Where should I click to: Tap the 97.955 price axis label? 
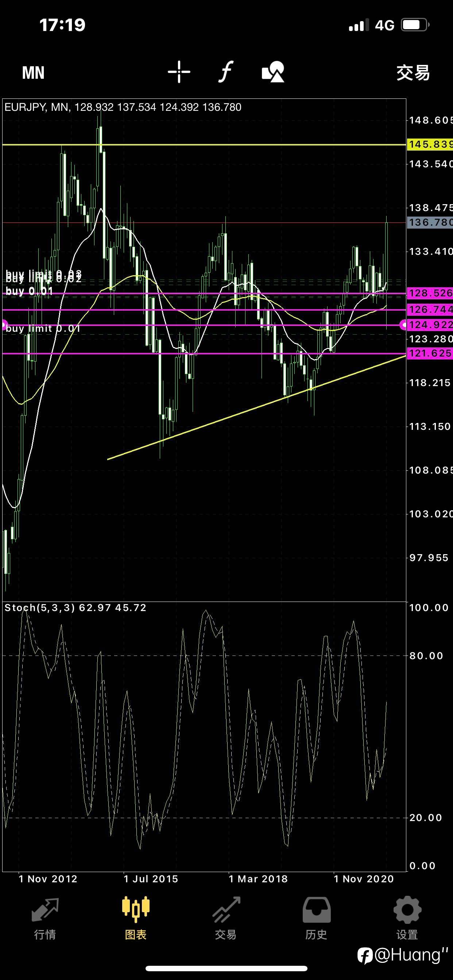[429, 558]
